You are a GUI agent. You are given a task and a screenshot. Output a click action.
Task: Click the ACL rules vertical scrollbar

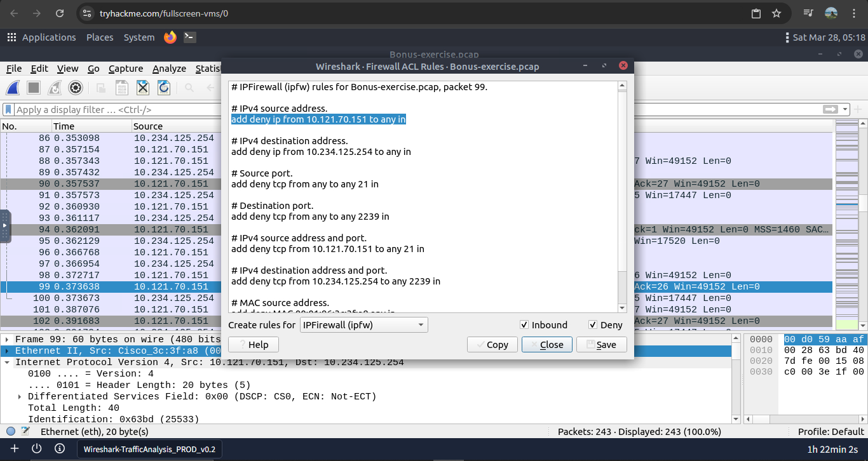[x=622, y=197]
